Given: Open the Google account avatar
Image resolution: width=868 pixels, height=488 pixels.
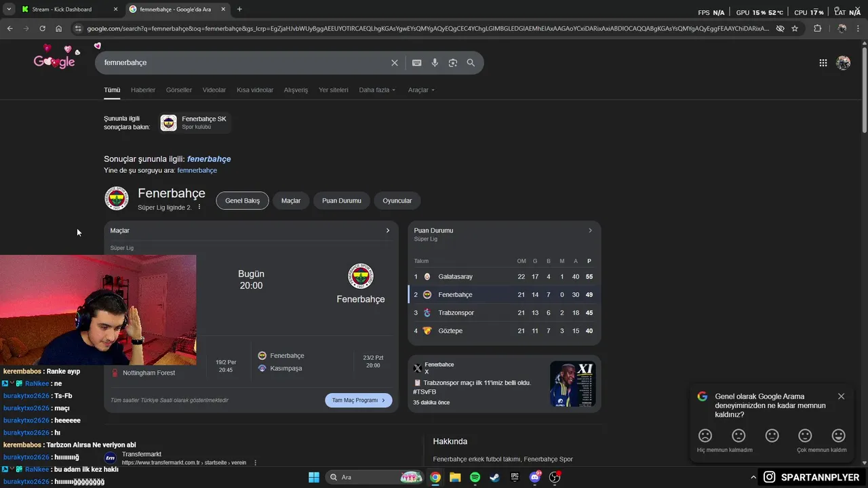Looking at the screenshot, I should point(843,62).
